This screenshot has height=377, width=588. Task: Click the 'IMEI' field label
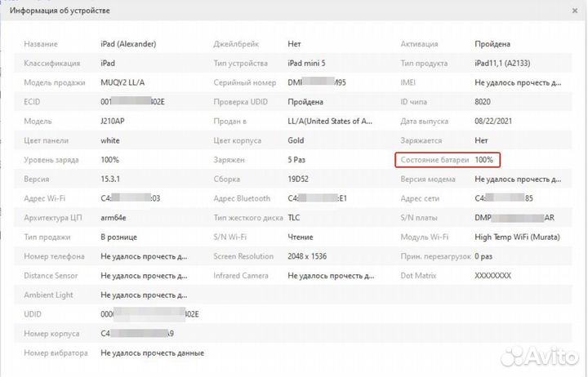(408, 82)
